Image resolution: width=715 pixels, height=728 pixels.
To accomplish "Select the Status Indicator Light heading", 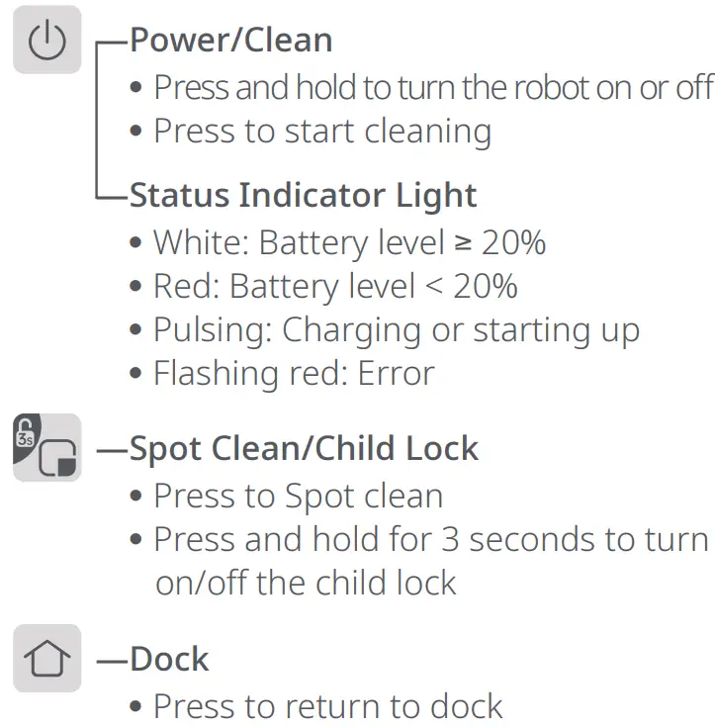I will [x=303, y=195].
